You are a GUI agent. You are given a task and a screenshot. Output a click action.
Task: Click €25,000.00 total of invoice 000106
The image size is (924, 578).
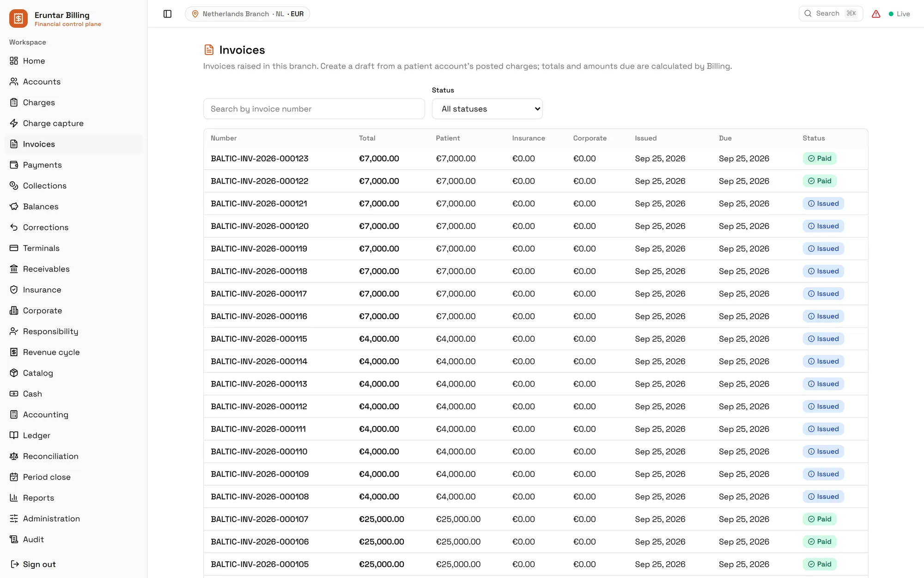tap(382, 541)
